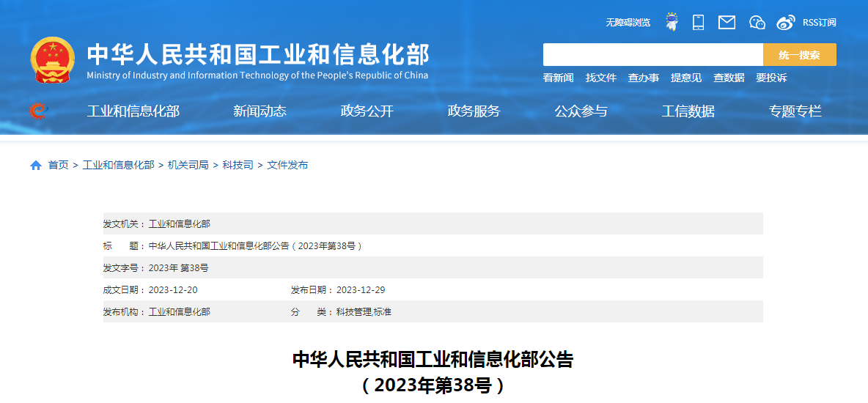Open the RSS订阅 link
The height and width of the screenshot is (403, 868).
pos(819,23)
